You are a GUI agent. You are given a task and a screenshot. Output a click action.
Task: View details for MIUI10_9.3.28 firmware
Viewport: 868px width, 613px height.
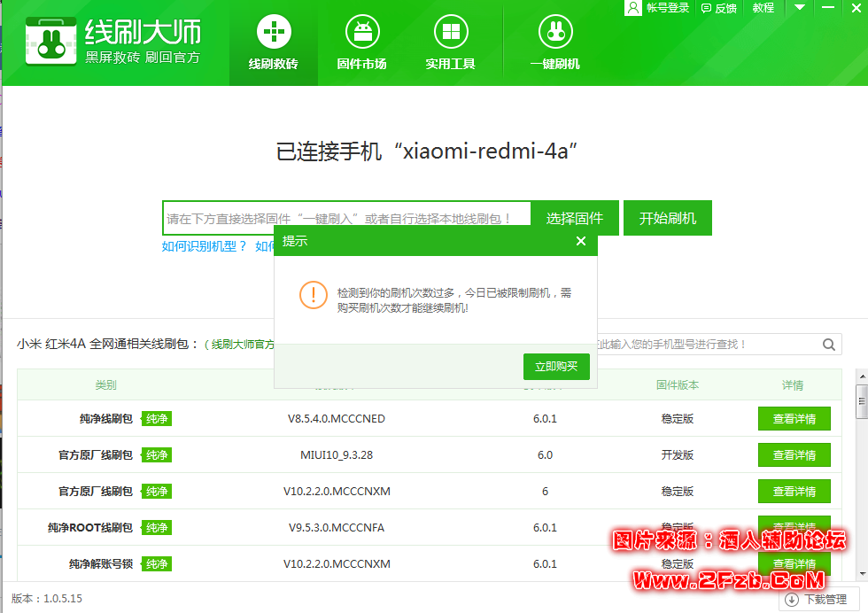[794, 455]
